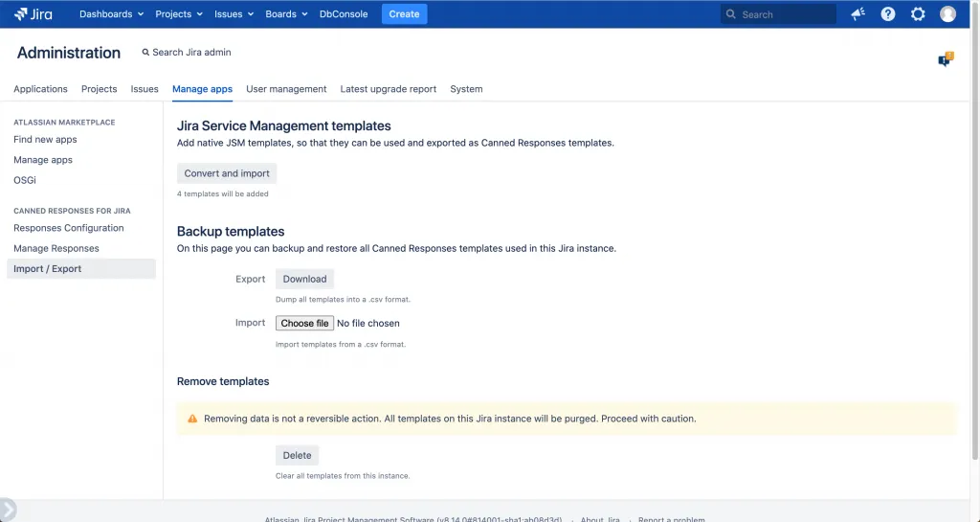Image resolution: width=980 pixels, height=522 pixels.
Task: Click the 'Remove templates' heading
Action: click(x=223, y=381)
